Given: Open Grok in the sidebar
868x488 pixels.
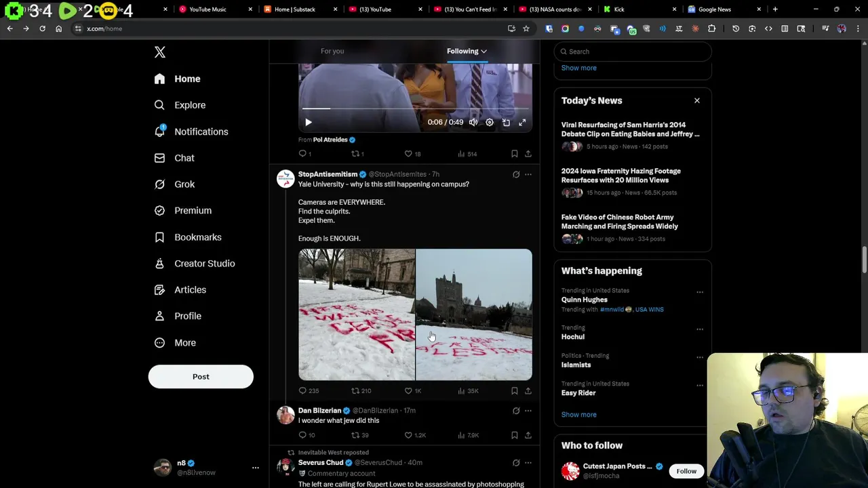Looking at the screenshot, I should point(174,184).
